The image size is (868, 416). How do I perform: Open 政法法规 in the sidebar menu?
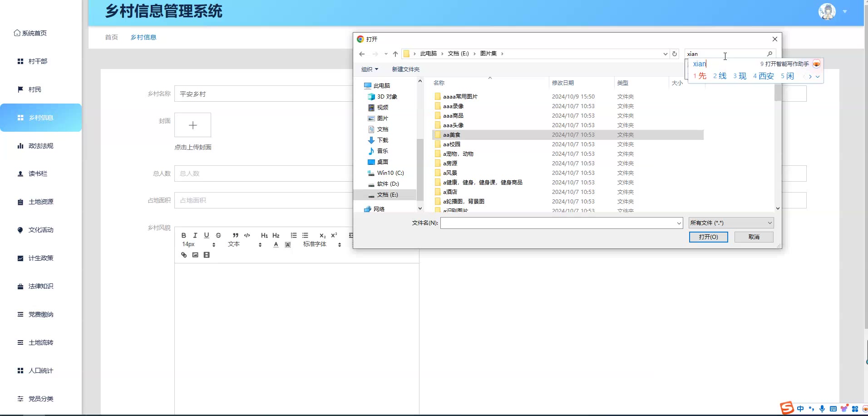coord(41,146)
